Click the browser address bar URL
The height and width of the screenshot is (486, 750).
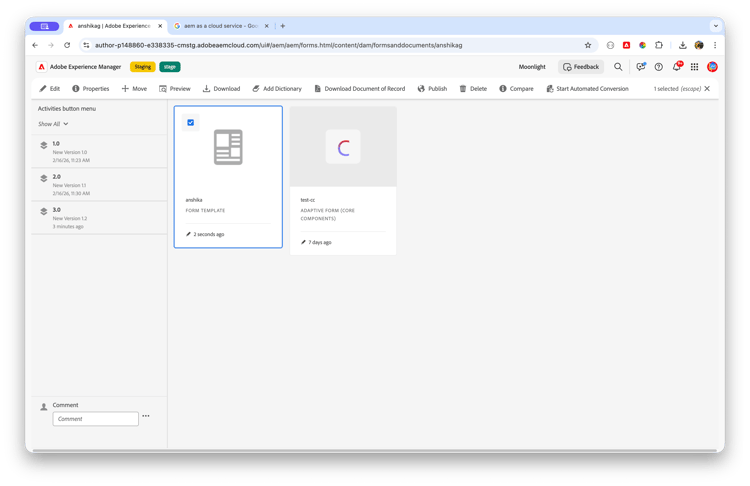278,45
